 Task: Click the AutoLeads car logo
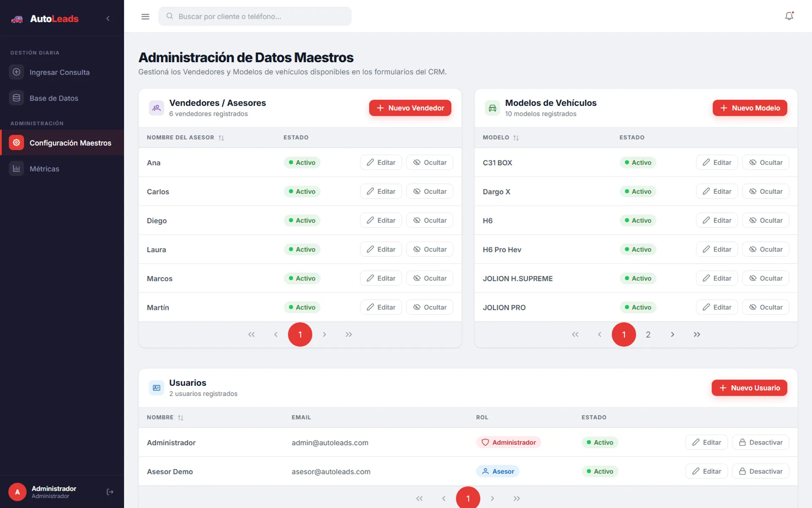pyautogui.click(x=17, y=19)
